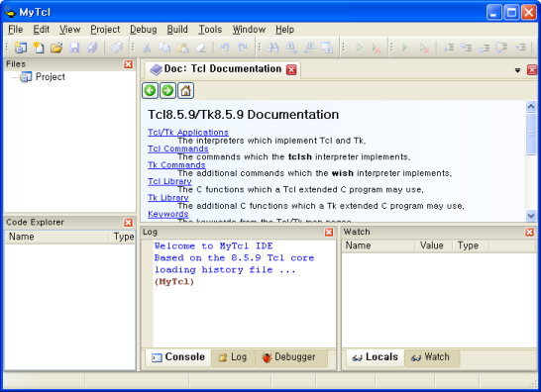541x392 pixels.
Task: Close the Files panel
Action: pyautogui.click(x=128, y=64)
